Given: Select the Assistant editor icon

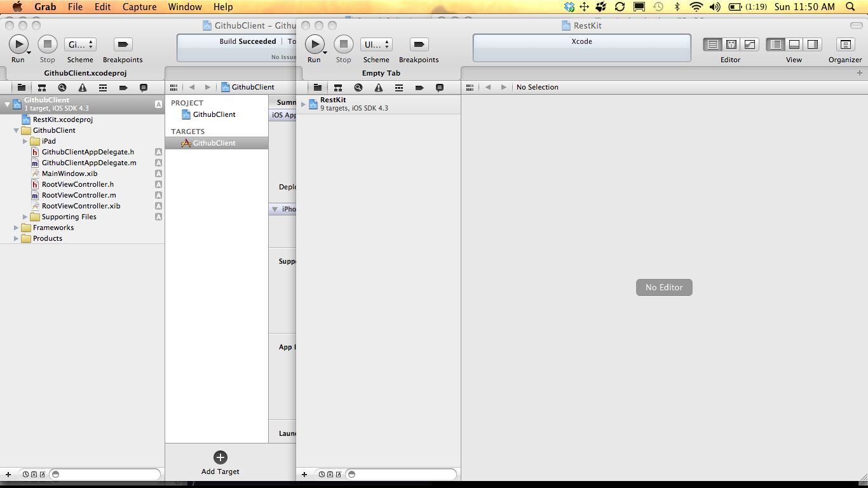Looking at the screenshot, I should [731, 44].
